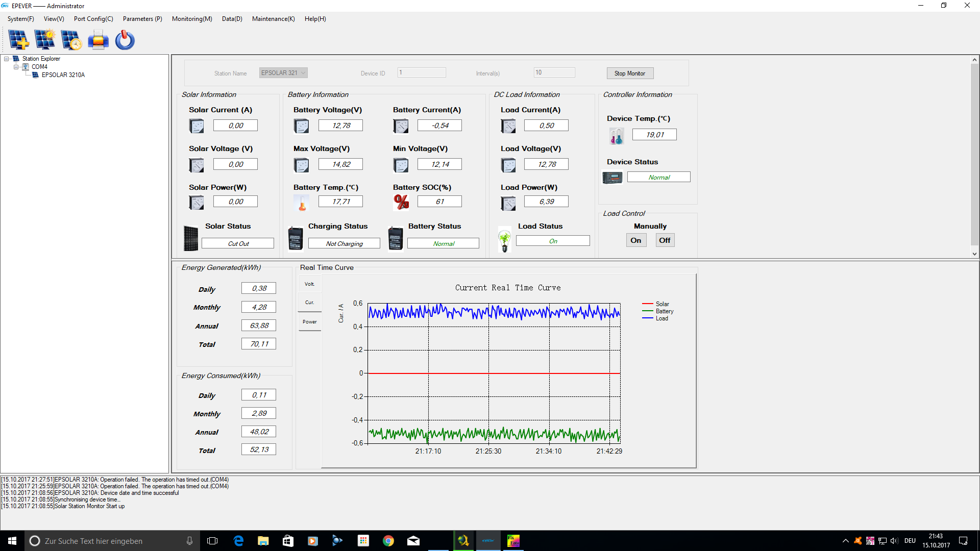
Task: Click the add station solar panel icon
Action: [x=18, y=40]
